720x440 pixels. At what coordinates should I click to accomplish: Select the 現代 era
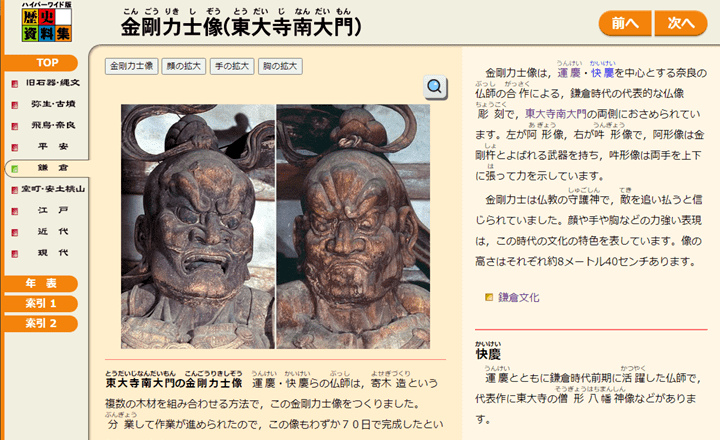53,252
